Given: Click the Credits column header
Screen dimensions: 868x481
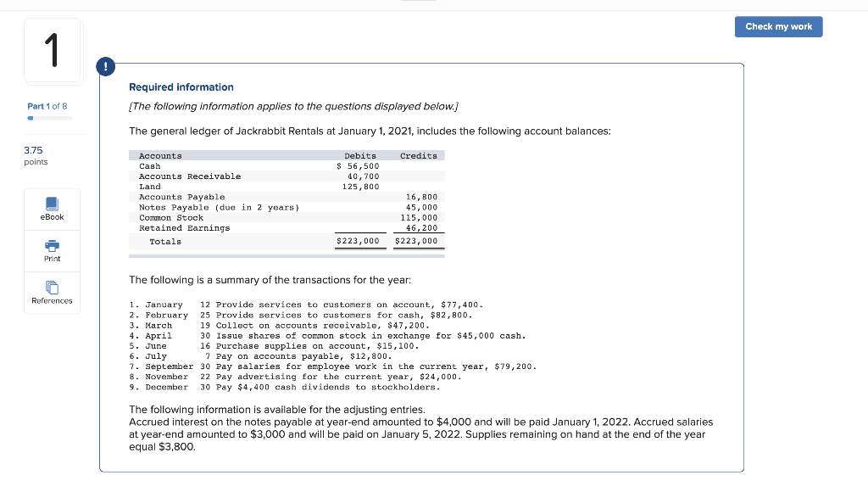Looking at the screenshot, I should tap(419, 156).
